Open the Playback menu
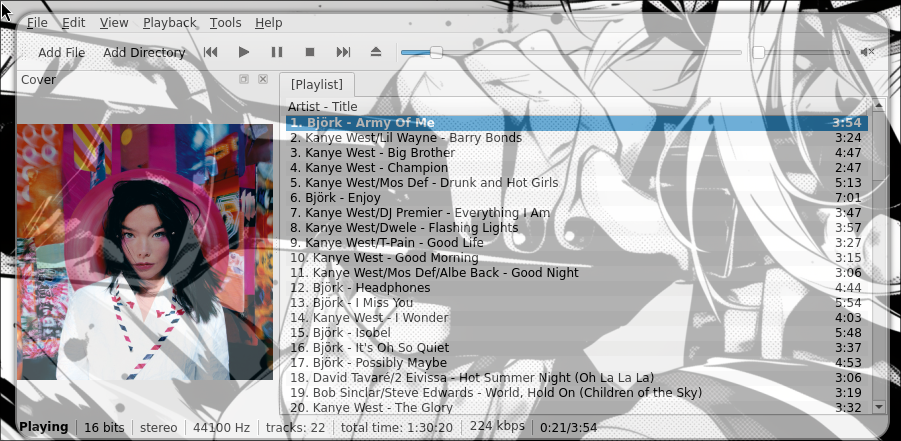 click(170, 23)
